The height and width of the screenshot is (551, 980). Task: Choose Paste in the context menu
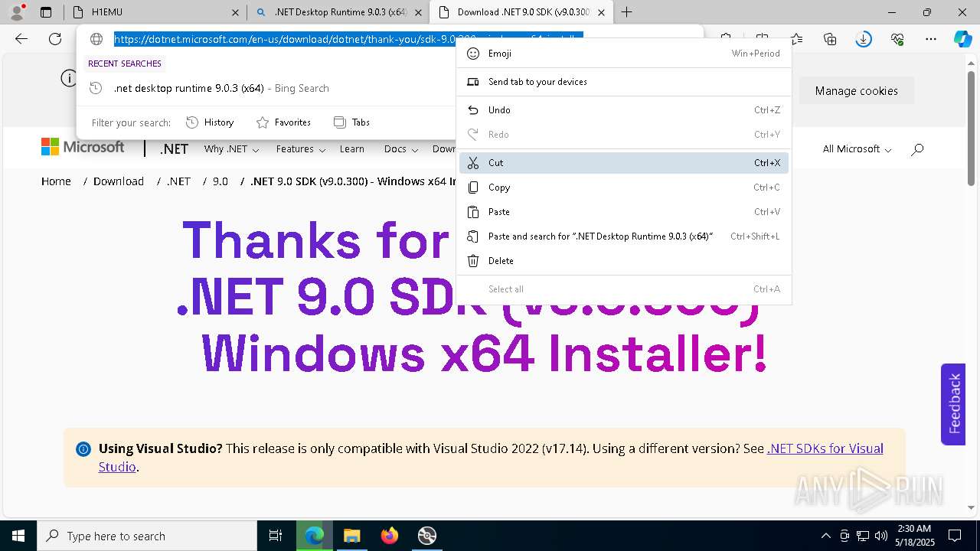pyautogui.click(x=624, y=212)
